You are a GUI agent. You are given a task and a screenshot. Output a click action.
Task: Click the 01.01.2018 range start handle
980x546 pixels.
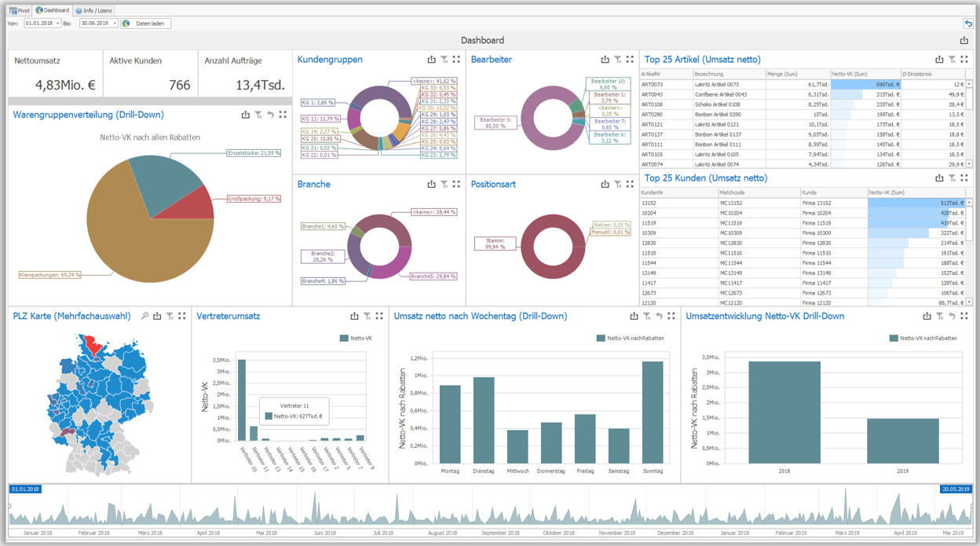pyautogui.click(x=25, y=489)
